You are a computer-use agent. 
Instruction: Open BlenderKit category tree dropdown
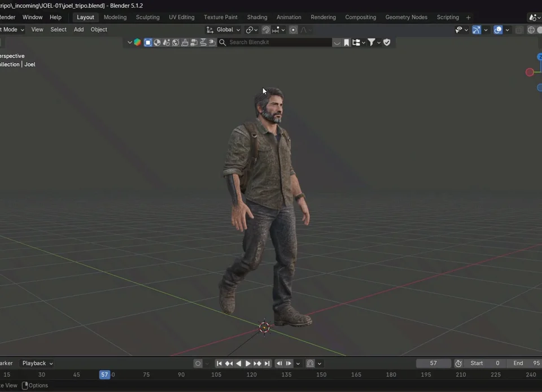point(359,42)
